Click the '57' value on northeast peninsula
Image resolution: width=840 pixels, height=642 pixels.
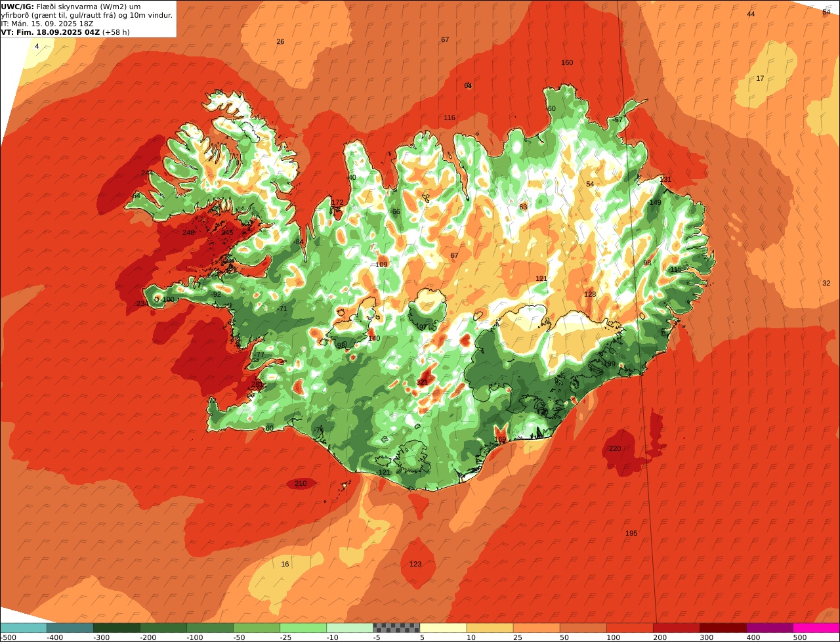(x=618, y=121)
